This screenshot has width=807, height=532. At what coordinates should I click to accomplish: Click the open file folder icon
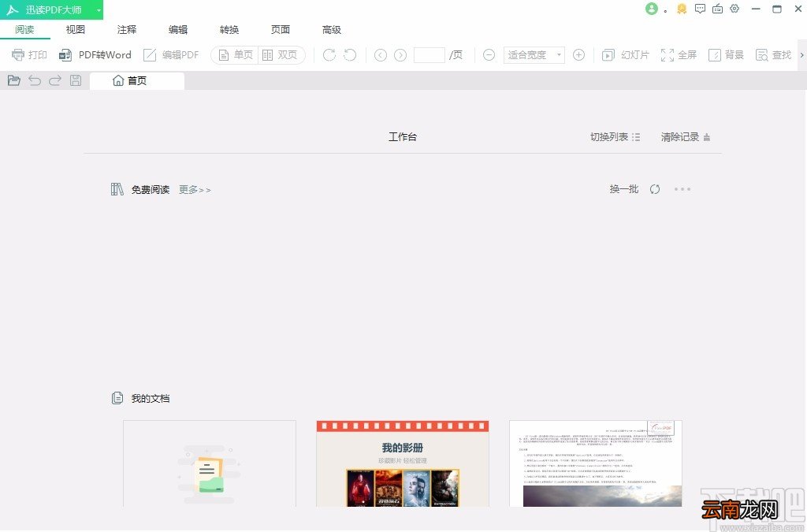[x=14, y=80]
